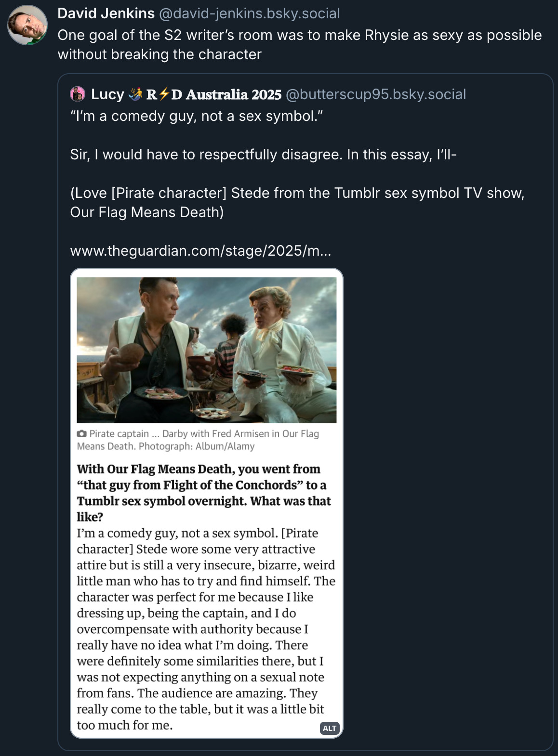Open Lucy's display name in quoted post
Screen dimensions: 558x756
[x=107, y=94]
